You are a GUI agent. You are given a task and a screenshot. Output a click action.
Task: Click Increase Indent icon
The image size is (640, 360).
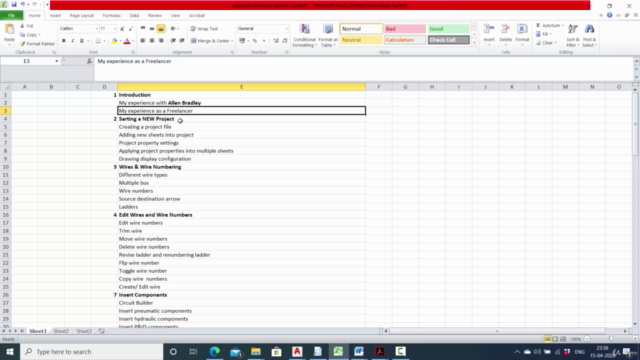pyautogui.click(x=182, y=41)
